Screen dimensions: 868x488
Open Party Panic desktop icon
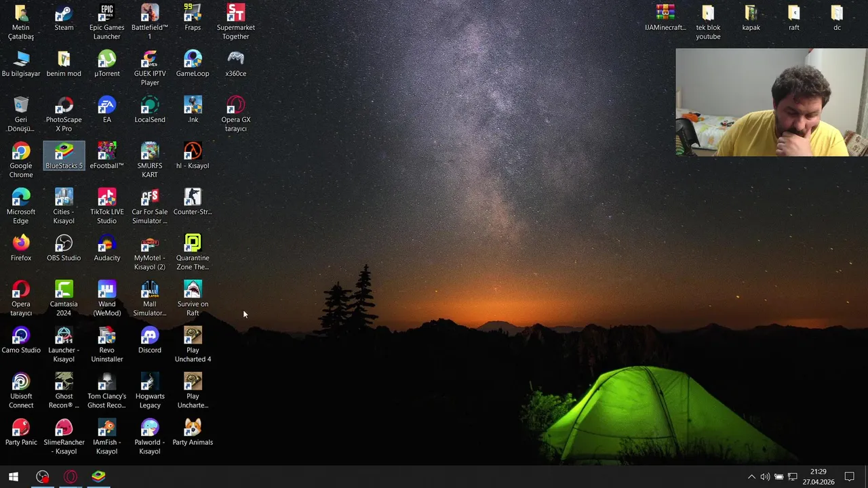[x=21, y=432]
